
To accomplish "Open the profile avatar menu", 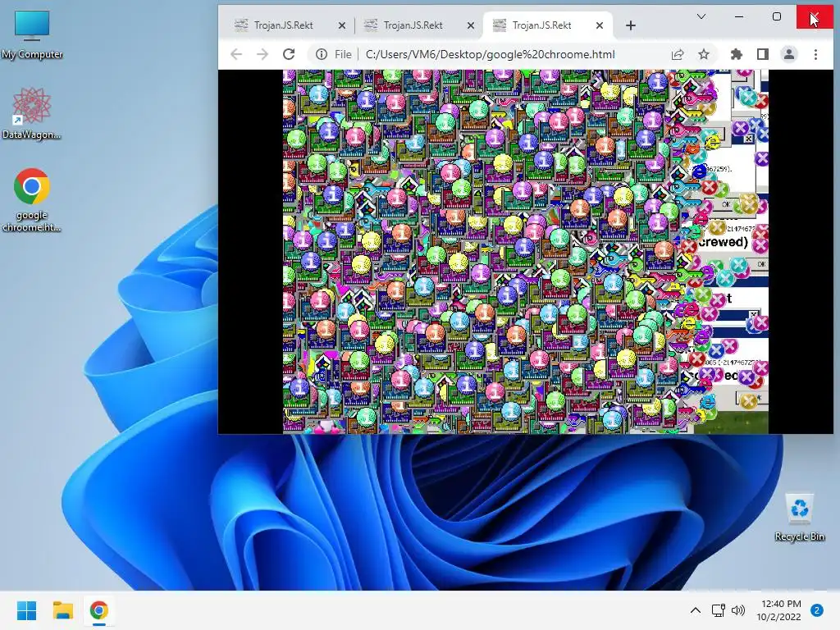I will pos(789,54).
